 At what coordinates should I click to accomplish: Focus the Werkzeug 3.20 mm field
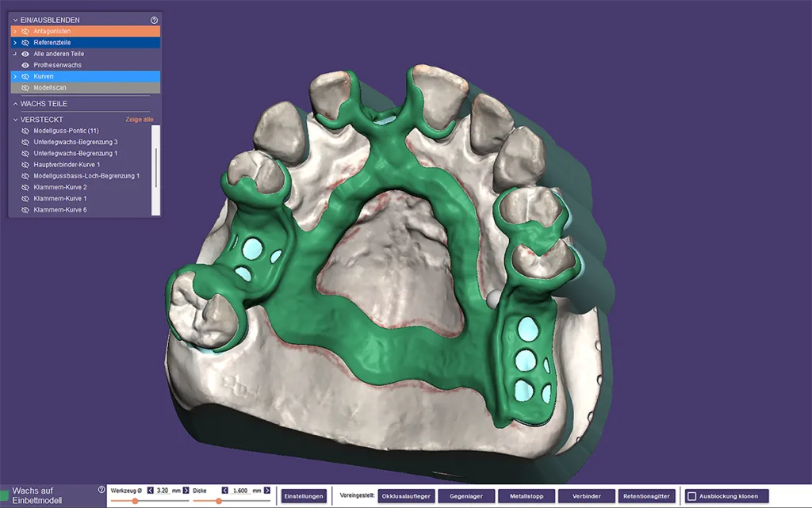click(163, 491)
